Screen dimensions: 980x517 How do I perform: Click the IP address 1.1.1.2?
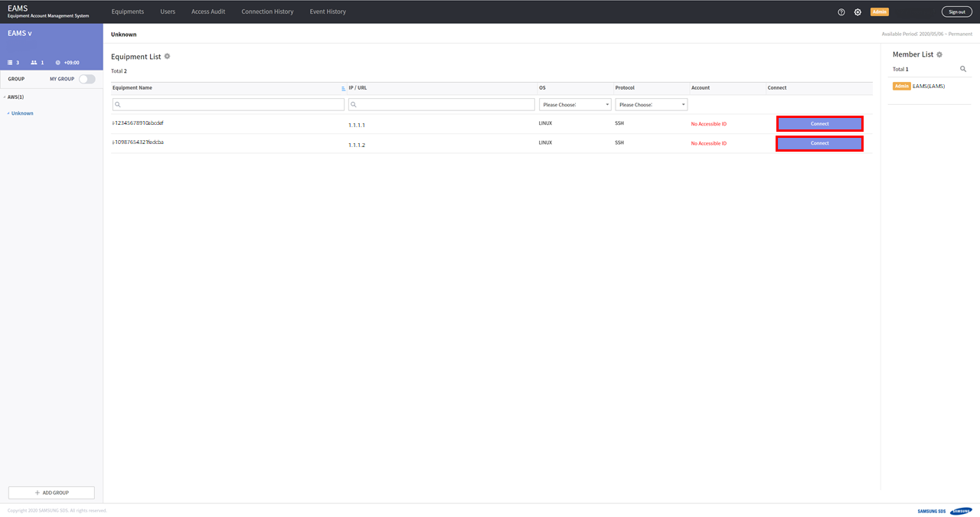coord(357,145)
